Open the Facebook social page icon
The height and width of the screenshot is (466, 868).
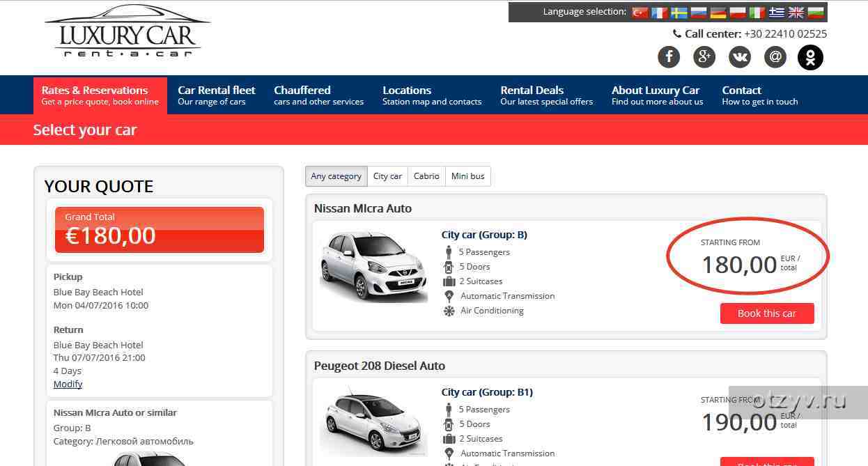tap(669, 57)
